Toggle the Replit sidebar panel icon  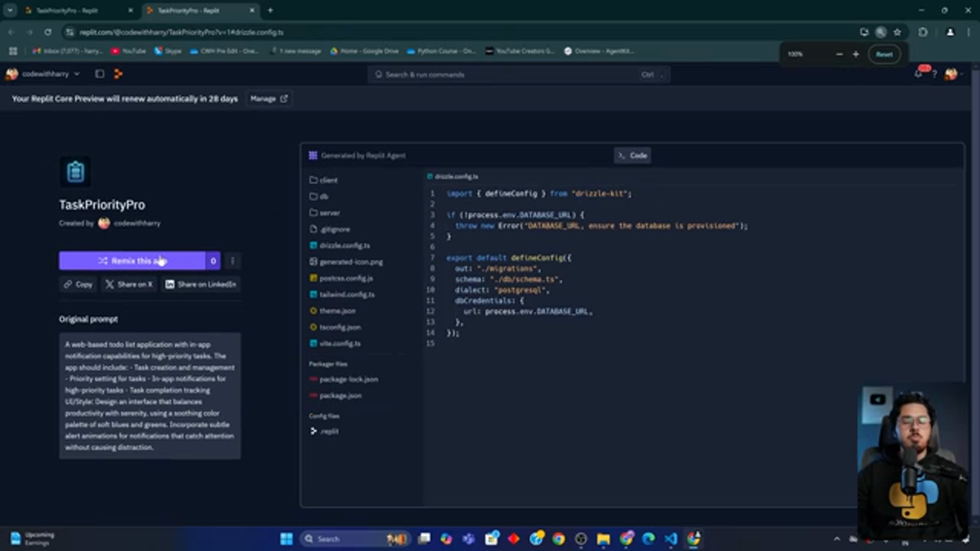coord(100,74)
